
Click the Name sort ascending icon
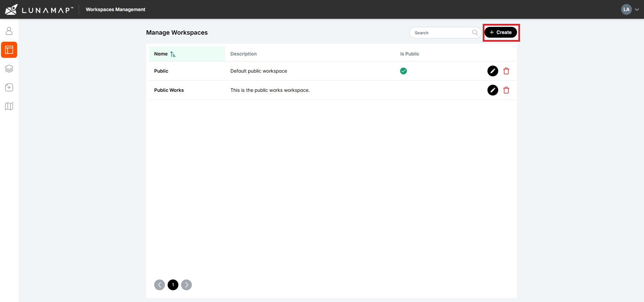click(173, 54)
